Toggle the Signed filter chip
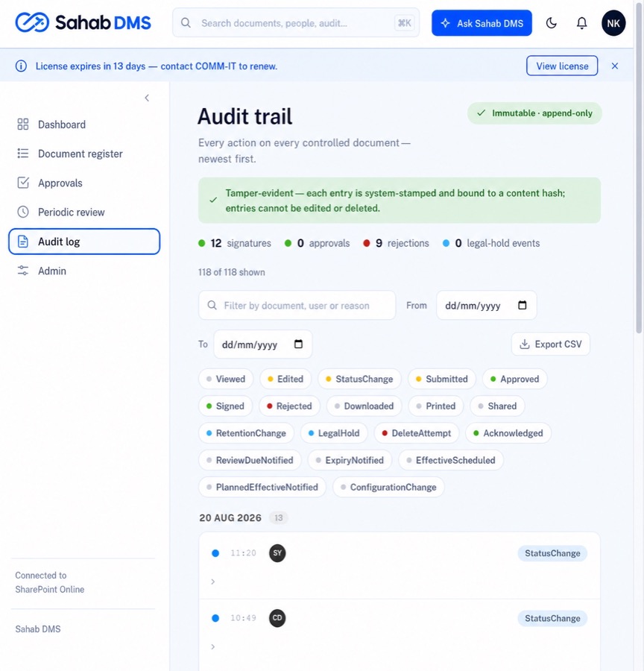 tap(226, 406)
